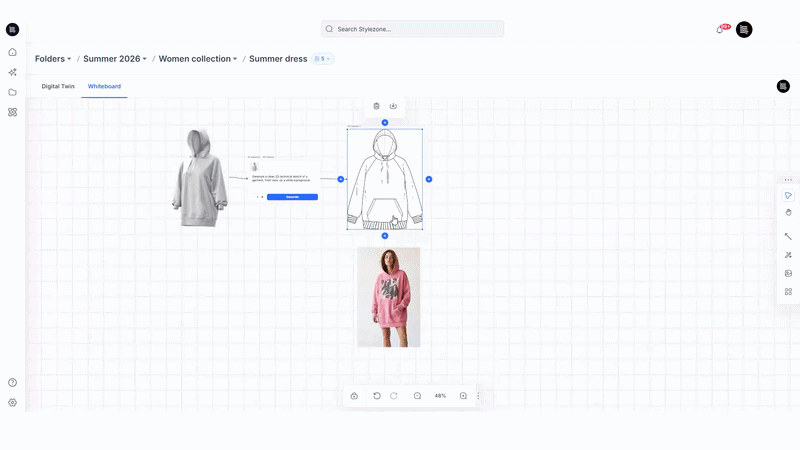Pick the arrow connector tool

(788, 236)
